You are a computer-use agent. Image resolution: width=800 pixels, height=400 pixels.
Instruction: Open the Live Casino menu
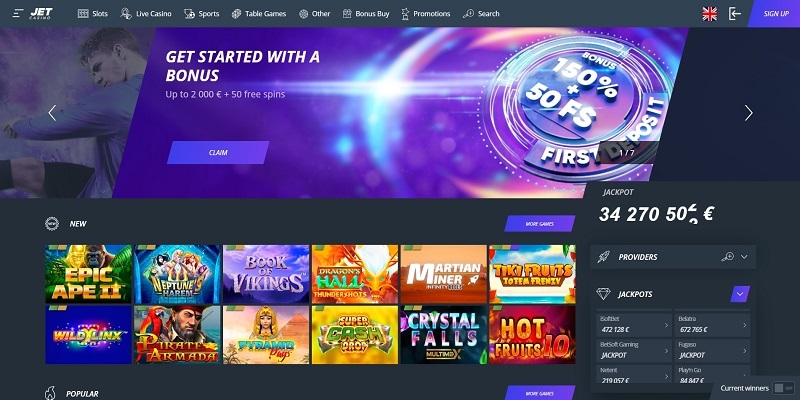(146, 14)
